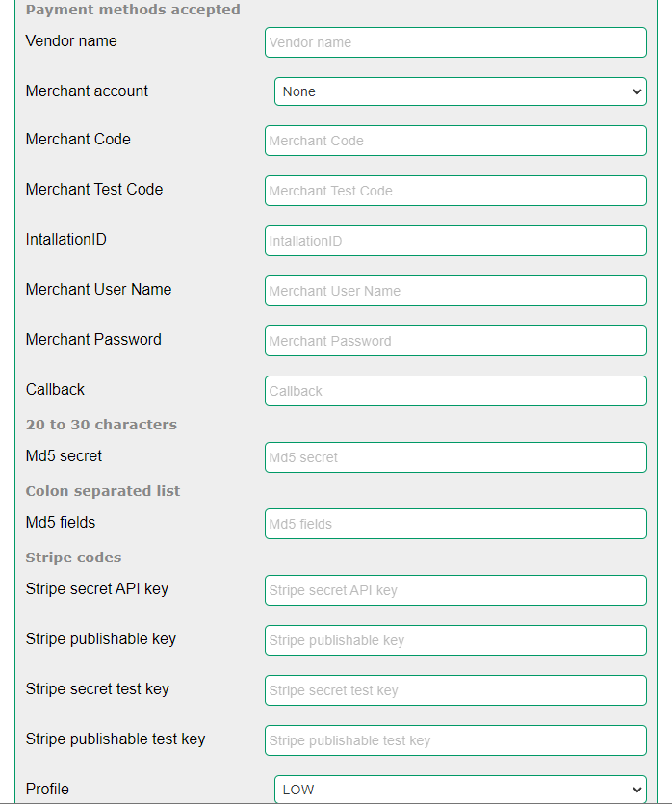Focus the Stripe secret API key field

tap(454, 590)
